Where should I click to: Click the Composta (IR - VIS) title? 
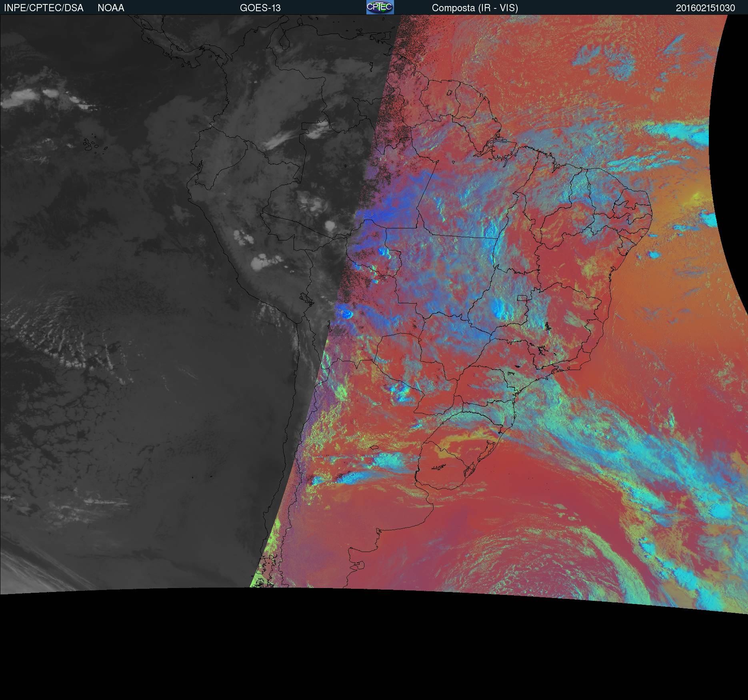coord(475,8)
